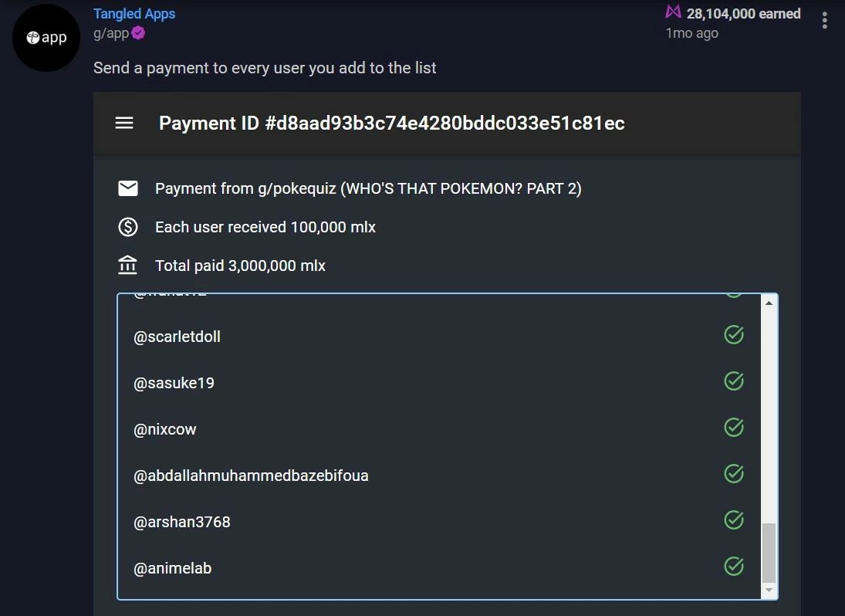845x616 pixels.
Task: Click the scroll down arrow of the user list
Action: point(769,590)
